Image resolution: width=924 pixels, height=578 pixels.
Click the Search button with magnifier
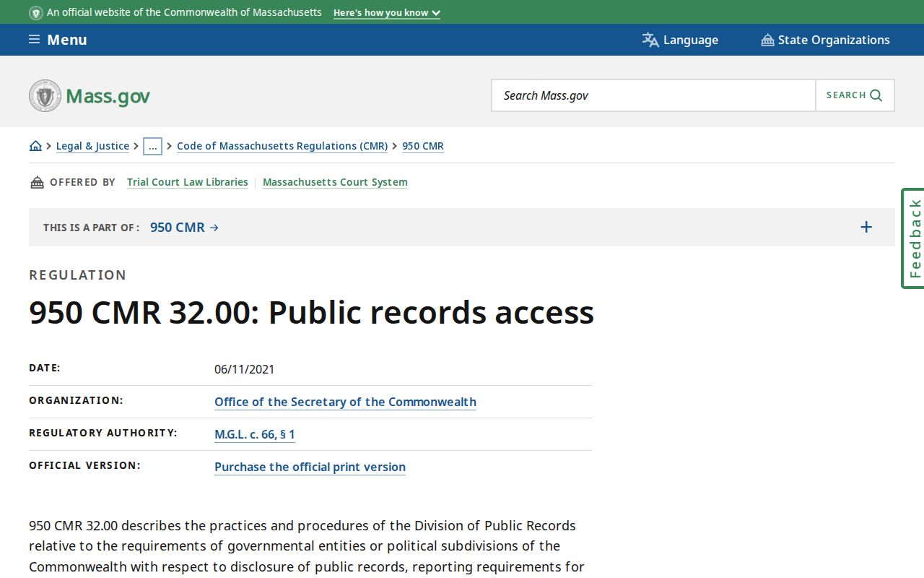(855, 95)
